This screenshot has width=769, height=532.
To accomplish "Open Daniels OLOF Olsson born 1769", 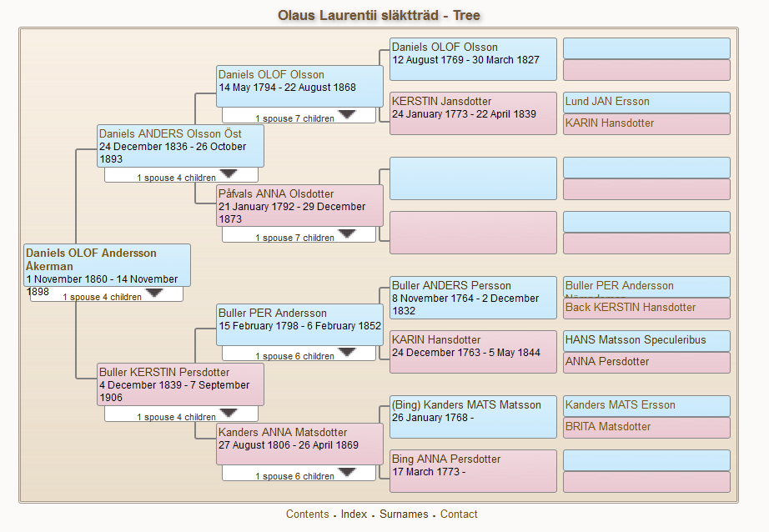I will coord(445,48).
